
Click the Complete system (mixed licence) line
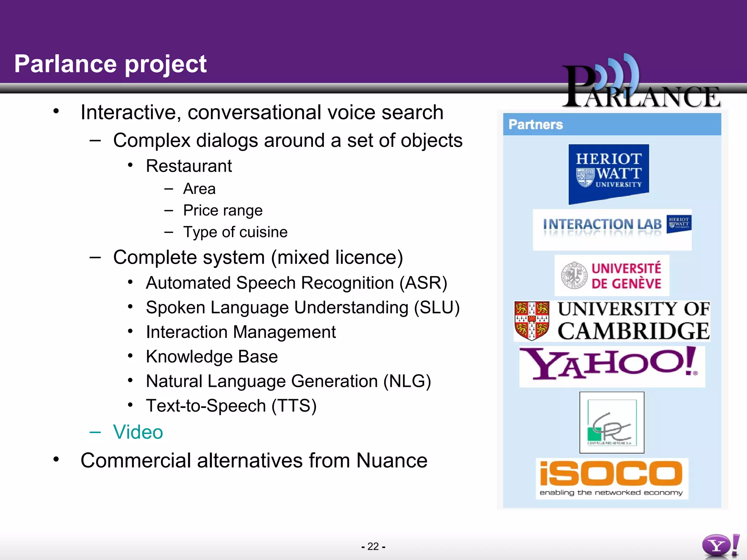pos(258,257)
